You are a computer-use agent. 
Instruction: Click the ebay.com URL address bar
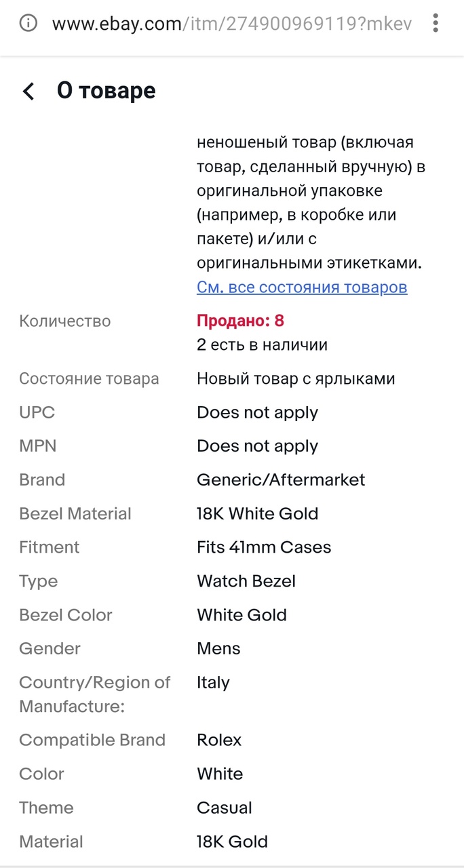231,24
